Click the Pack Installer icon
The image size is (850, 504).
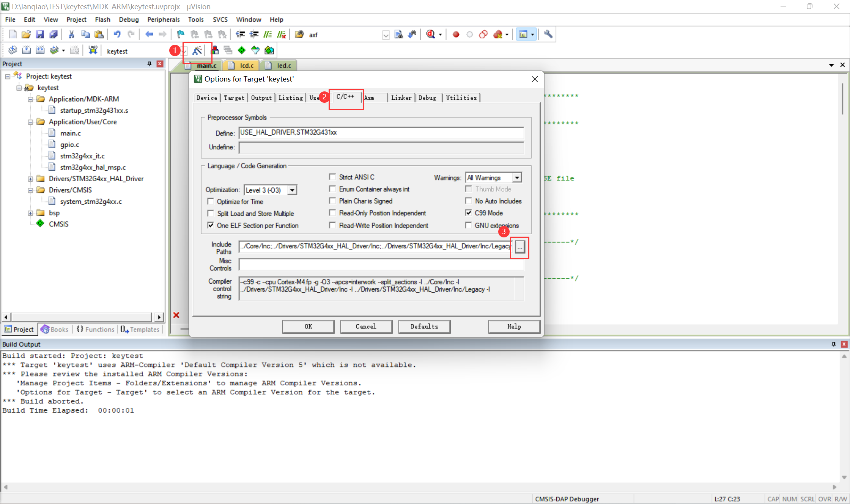click(x=269, y=50)
